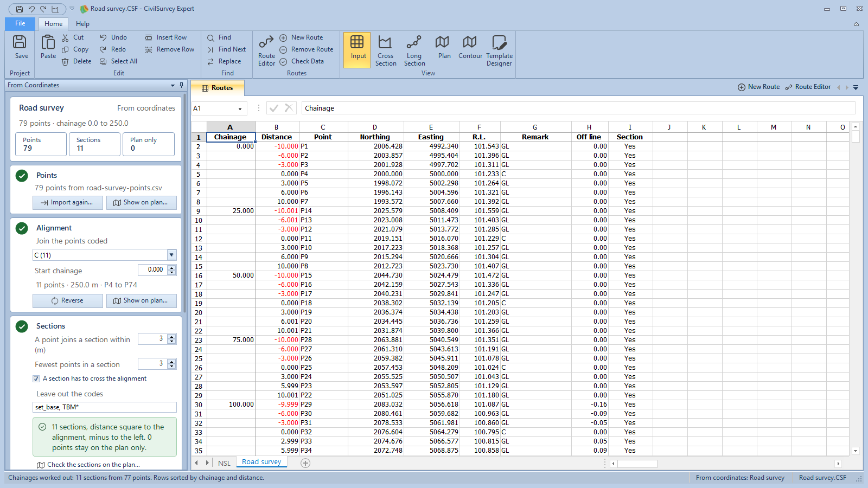Open quick access toolbar customize arrow

pyautogui.click(x=72, y=9)
